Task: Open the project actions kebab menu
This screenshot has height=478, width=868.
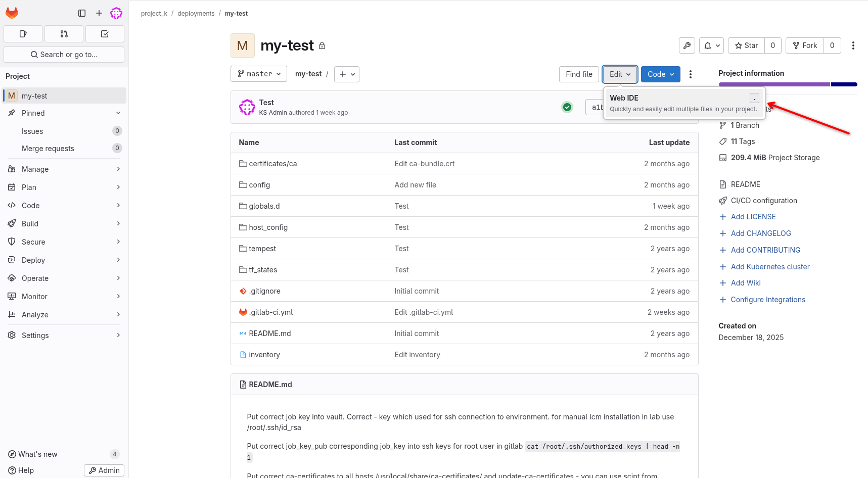Action: [x=853, y=45]
